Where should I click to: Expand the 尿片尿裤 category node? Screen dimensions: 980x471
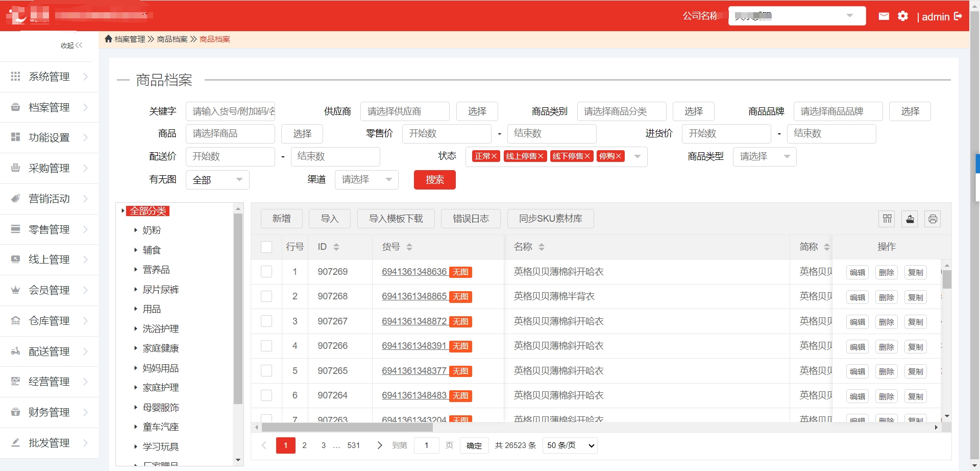coord(136,290)
